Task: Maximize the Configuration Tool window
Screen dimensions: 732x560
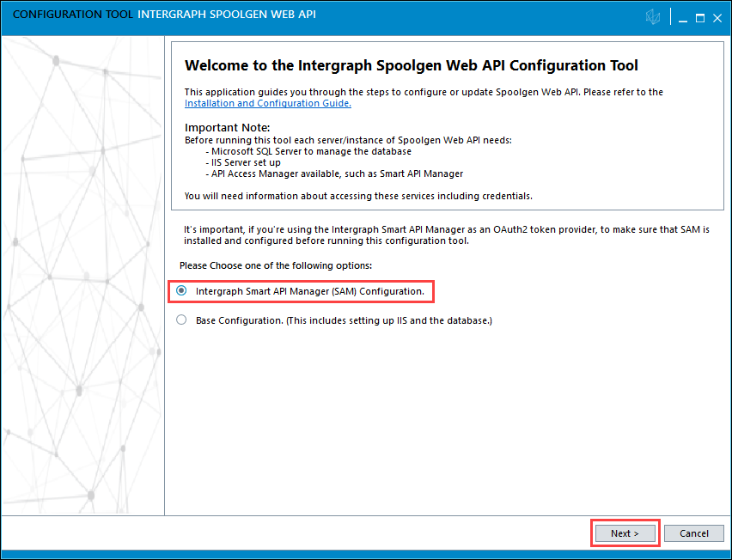Action: [x=699, y=17]
